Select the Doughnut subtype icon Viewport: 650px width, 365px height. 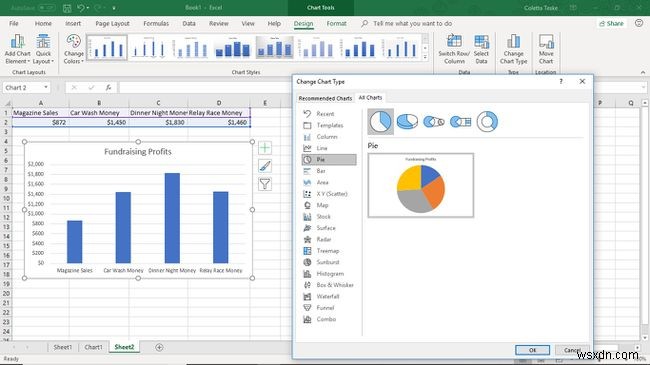tap(487, 122)
